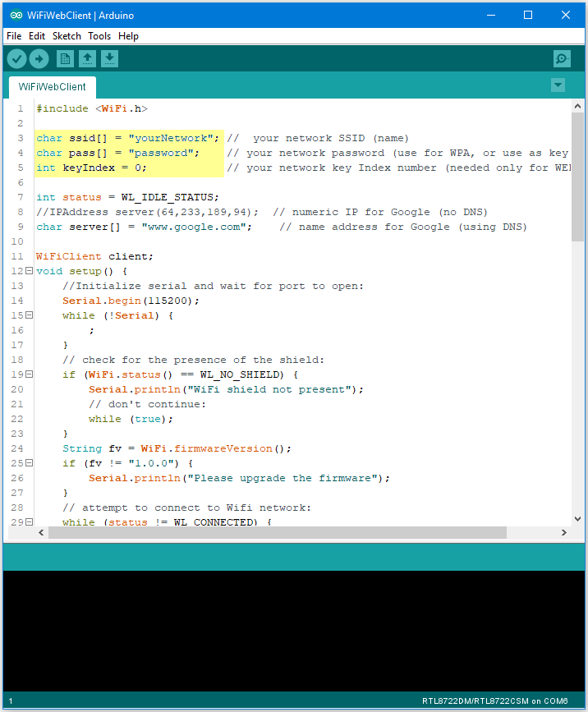
Task: Open the Help menu
Action: tap(128, 36)
